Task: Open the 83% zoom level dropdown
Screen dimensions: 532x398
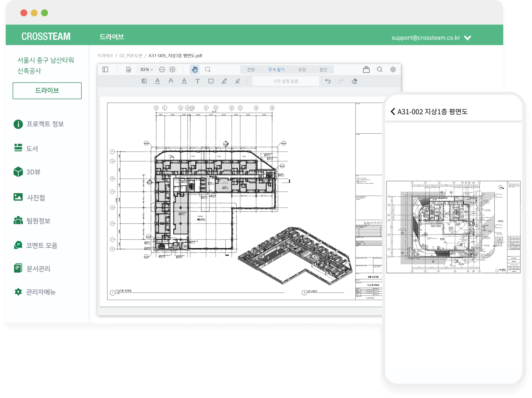Action: pyautogui.click(x=147, y=69)
